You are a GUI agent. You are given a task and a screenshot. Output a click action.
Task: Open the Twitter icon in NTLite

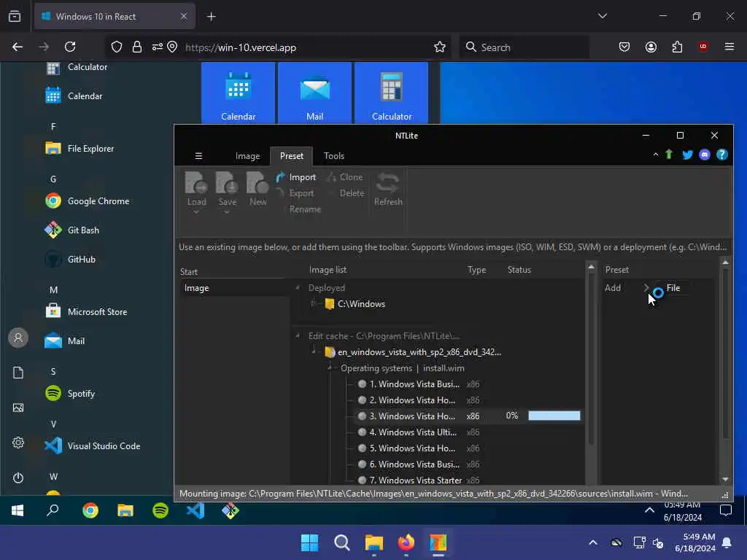pyautogui.click(x=687, y=155)
